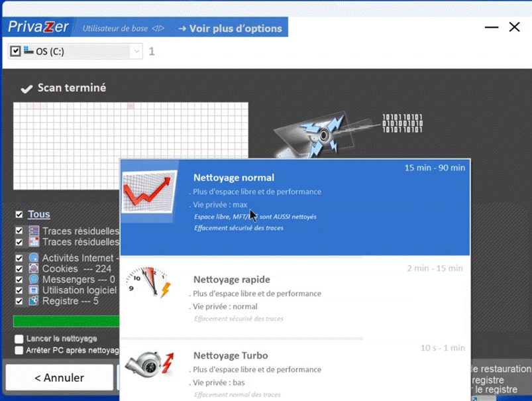Click the '15 min - 90 min' duration text
532x401 pixels.
point(435,168)
